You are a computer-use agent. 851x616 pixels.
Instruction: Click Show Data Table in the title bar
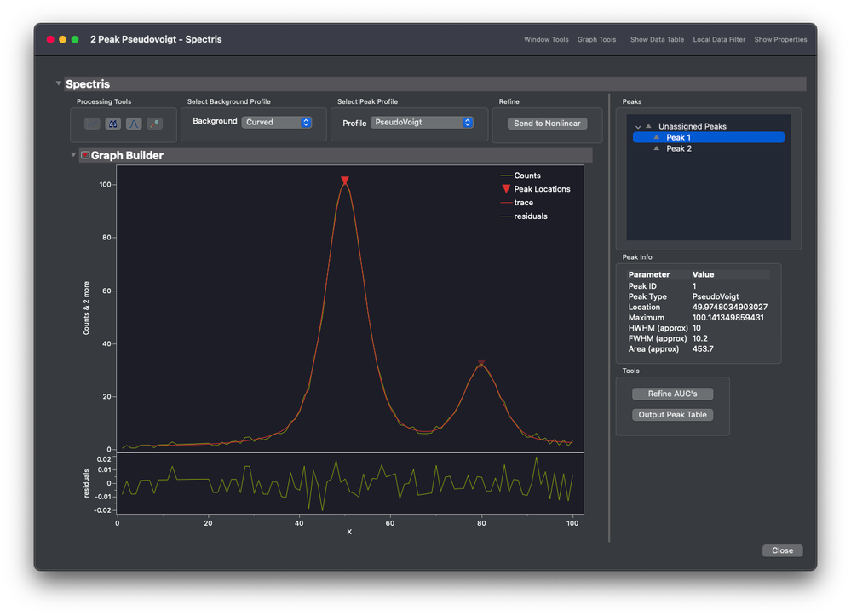(657, 40)
